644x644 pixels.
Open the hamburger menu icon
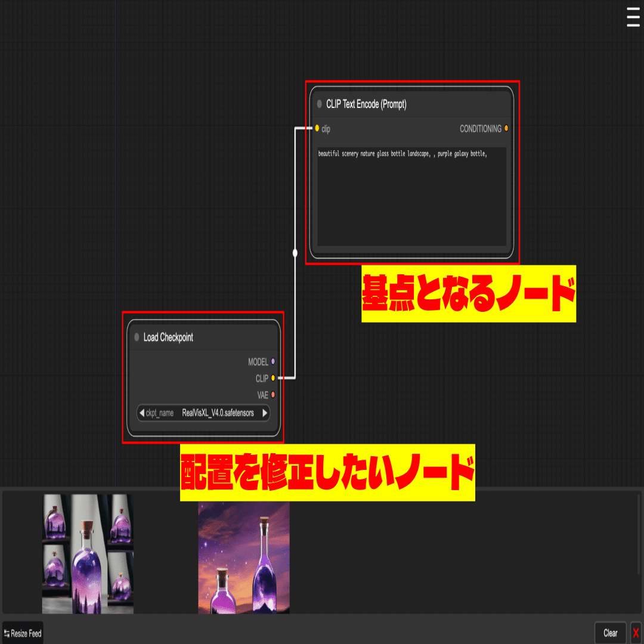[633, 17]
